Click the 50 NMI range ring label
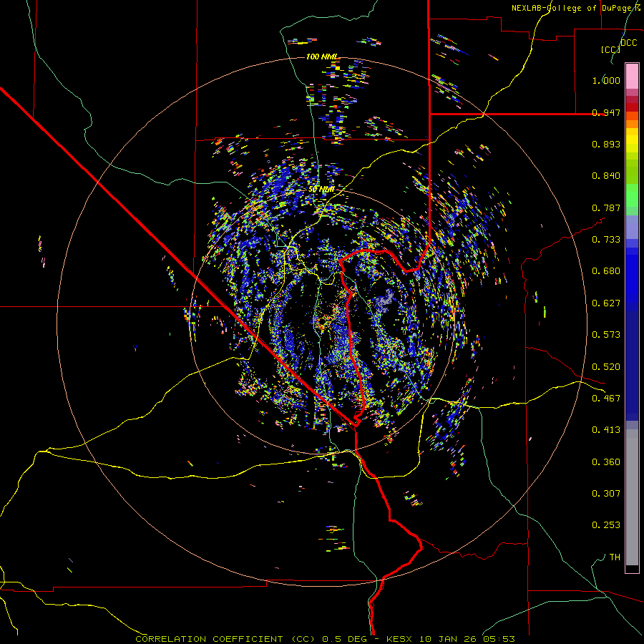 click(x=321, y=189)
